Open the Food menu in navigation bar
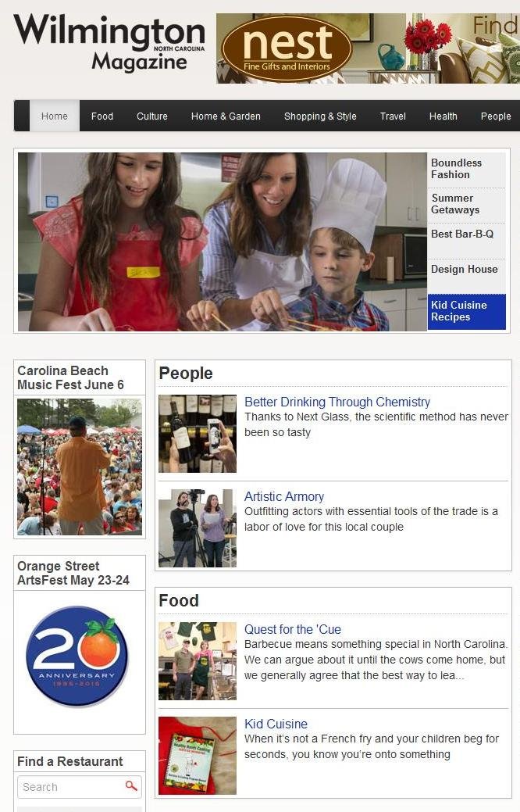Viewport: 520px width, 812px height. [x=102, y=116]
